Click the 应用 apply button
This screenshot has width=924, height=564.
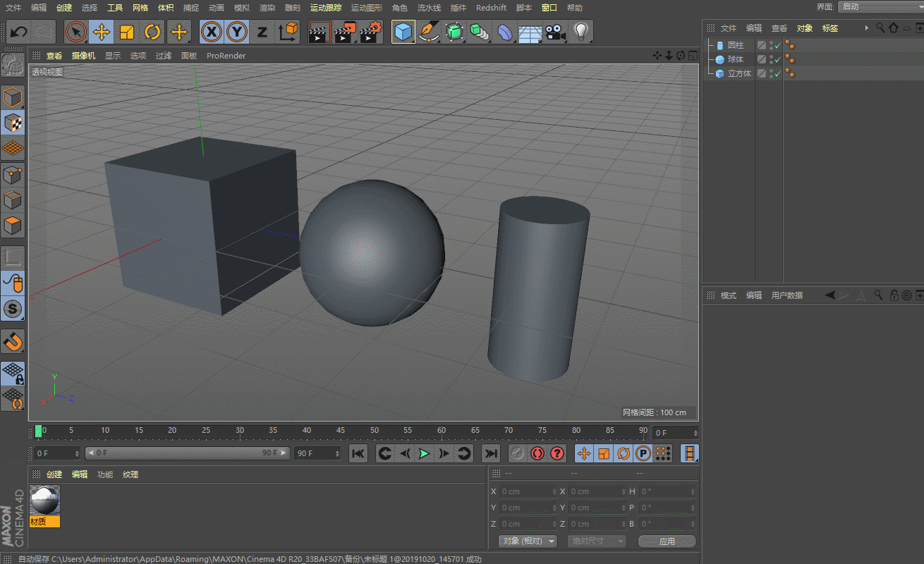click(667, 541)
